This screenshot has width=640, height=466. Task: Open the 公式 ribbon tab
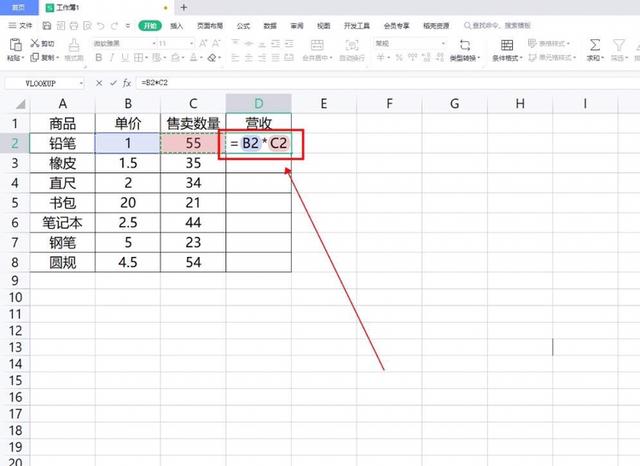[x=243, y=26]
